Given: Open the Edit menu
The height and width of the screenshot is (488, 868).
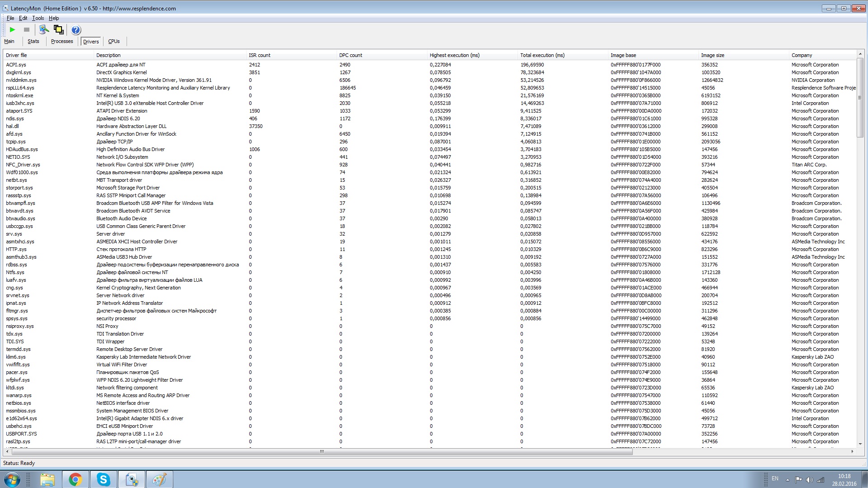Looking at the screenshot, I should [x=23, y=18].
